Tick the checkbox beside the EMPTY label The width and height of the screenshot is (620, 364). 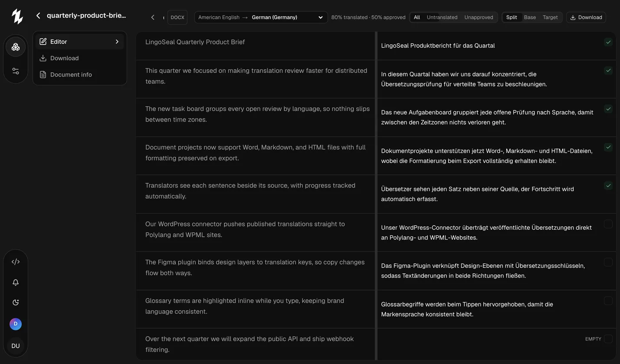click(x=608, y=339)
